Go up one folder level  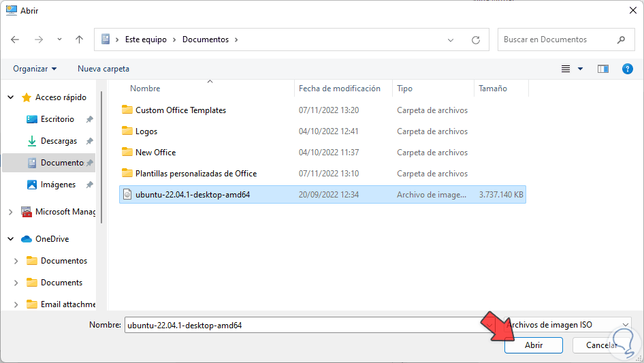click(79, 40)
